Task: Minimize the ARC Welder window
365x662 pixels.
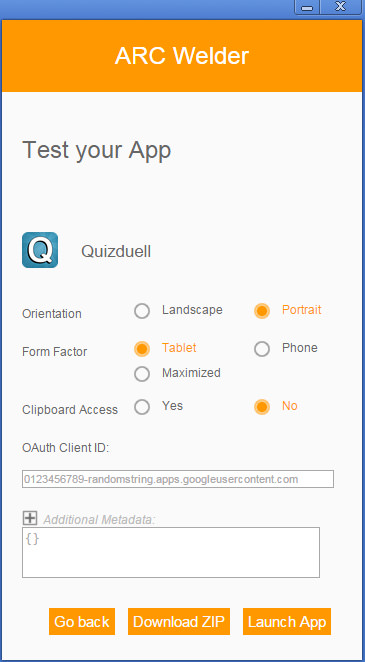Action: point(307,7)
